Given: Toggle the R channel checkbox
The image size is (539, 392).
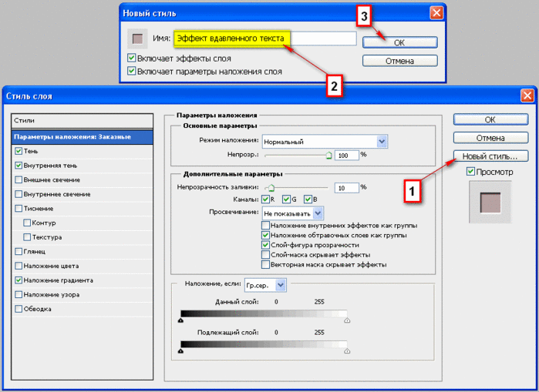Looking at the screenshot, I should 265,199.
